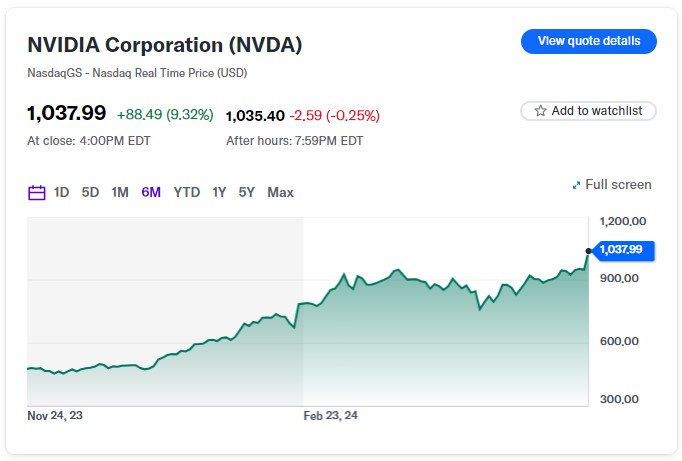
Task: Show the 5Y chart range
Action: [x=246, y=192]
